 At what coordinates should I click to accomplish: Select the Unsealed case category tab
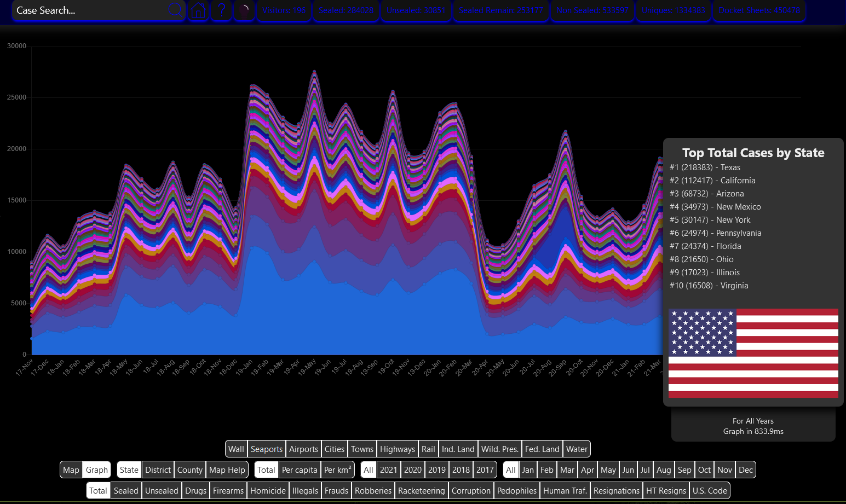point(162,490)
